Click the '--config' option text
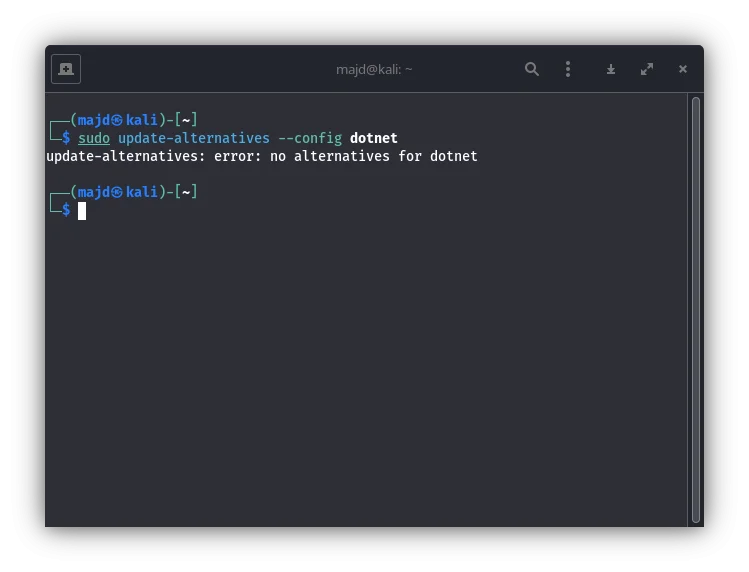749x572 pixels. tap(310, 138)
